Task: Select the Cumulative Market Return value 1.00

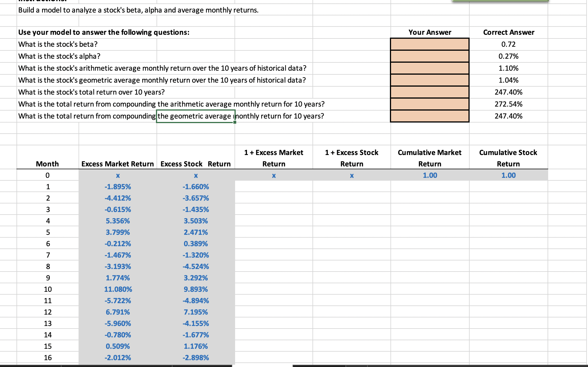Action: click(430, 175)
